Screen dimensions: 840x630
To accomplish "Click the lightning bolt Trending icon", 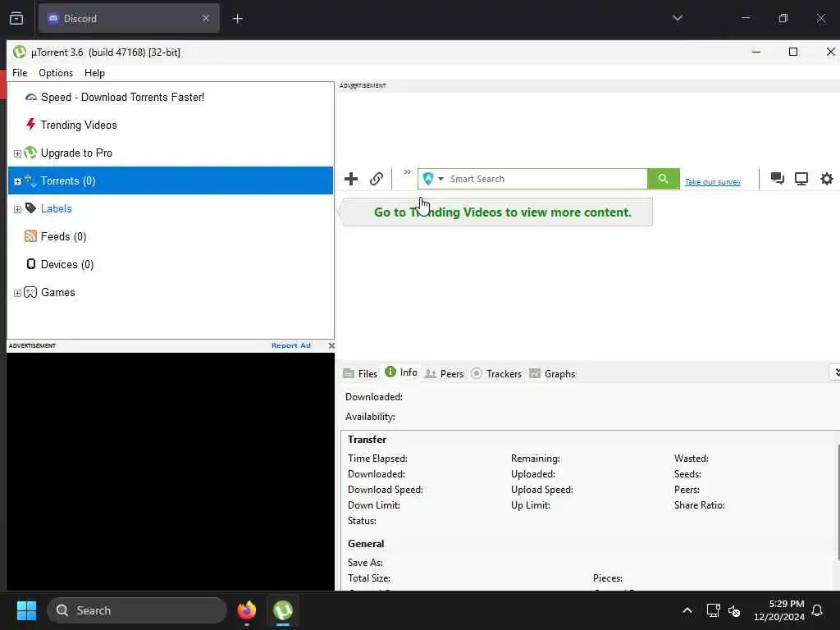I will (30, 125).
